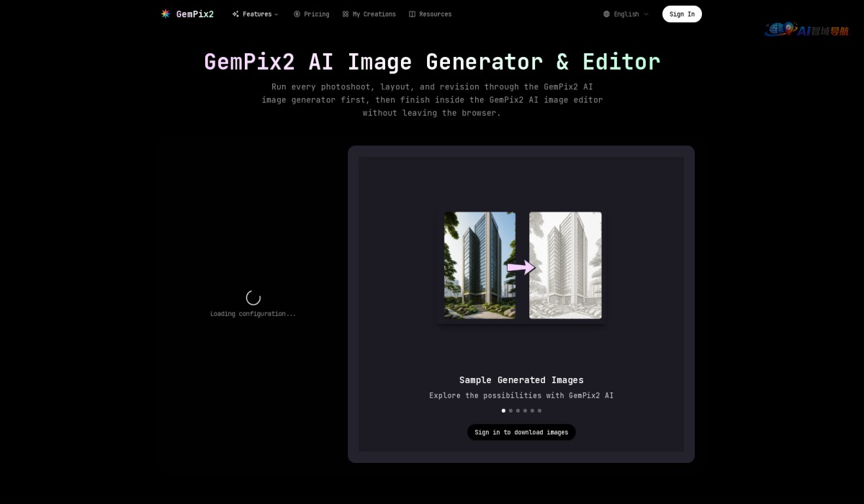Click the GemPix2 logo icon

165,14
